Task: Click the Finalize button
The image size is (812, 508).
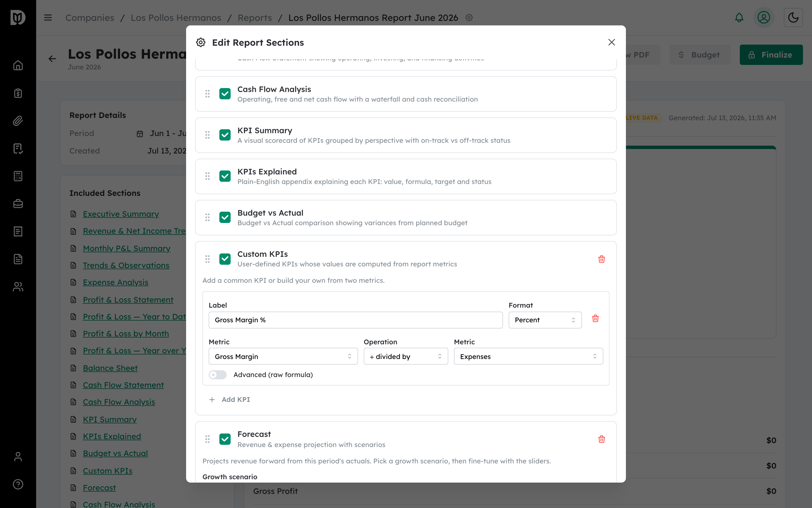Action: 771,55
